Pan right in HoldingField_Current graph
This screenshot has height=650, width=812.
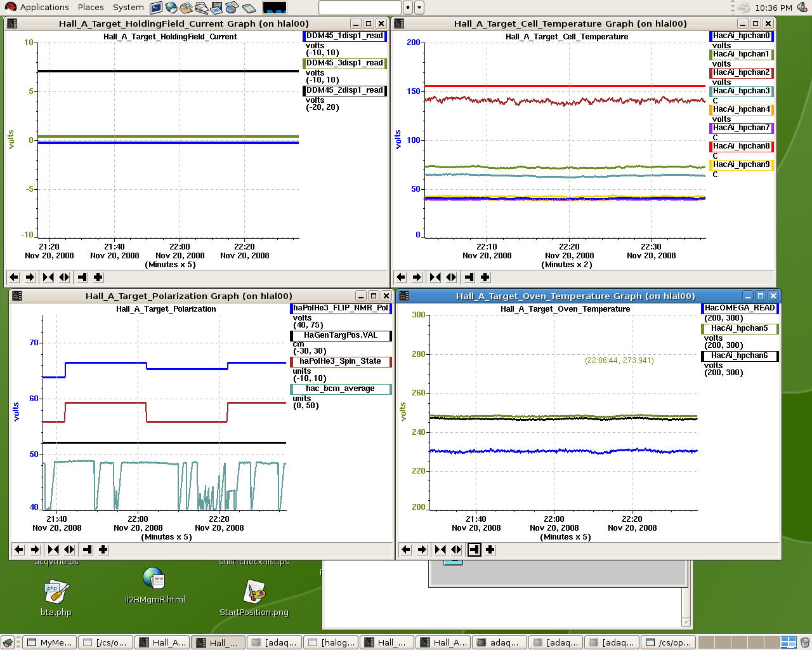pos(30,277)
